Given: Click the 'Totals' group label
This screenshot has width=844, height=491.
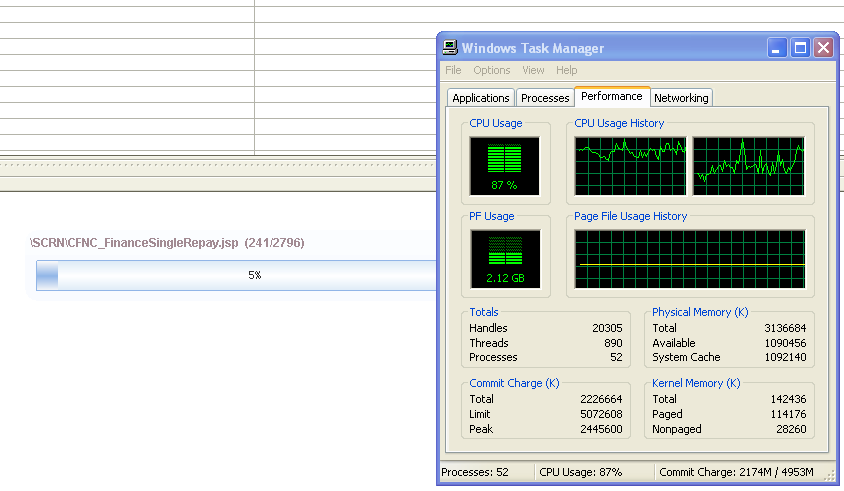Looking at the screenshot, I should (484, 312).
